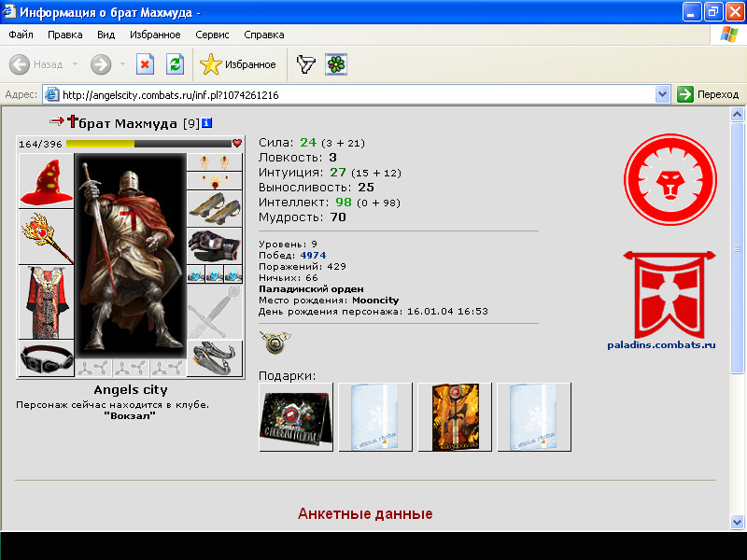Click the last empty scroll slot
This screenshot has height=560, width=747.
[168, 368]
